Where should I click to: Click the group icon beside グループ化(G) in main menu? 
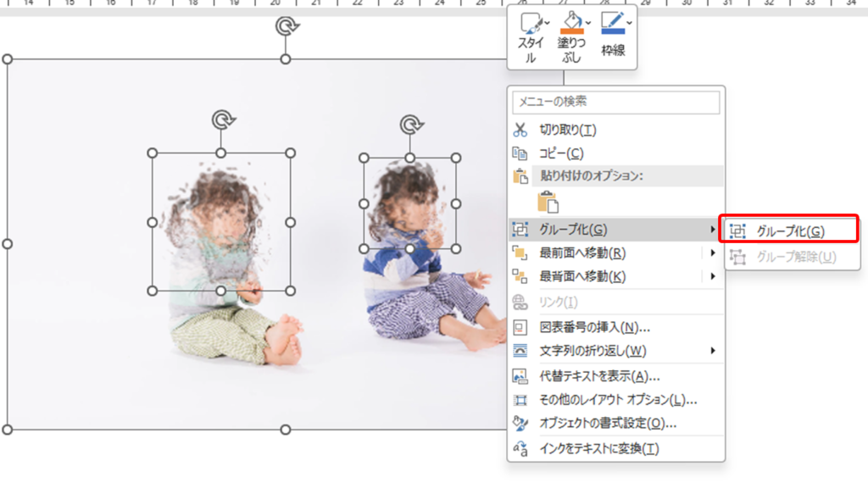coord(520,229)
